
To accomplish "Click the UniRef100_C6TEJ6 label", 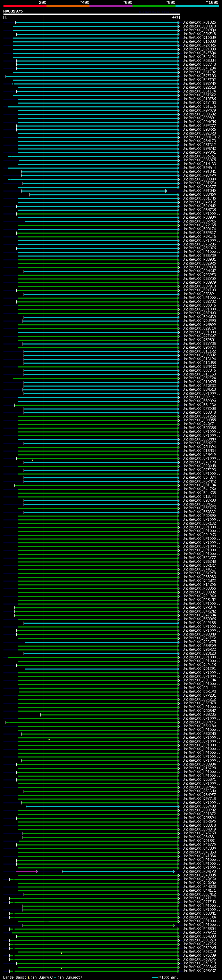I will [199, 106].
